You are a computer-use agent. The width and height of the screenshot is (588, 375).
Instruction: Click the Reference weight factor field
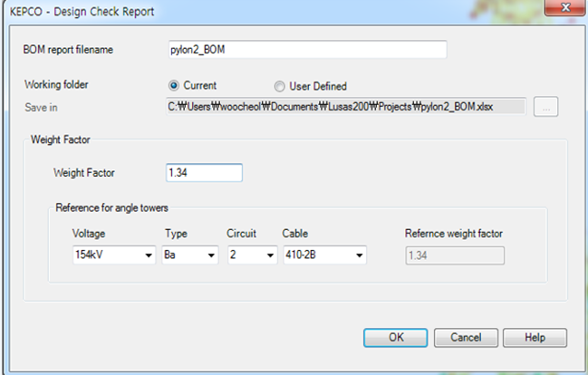click(453, 256)
